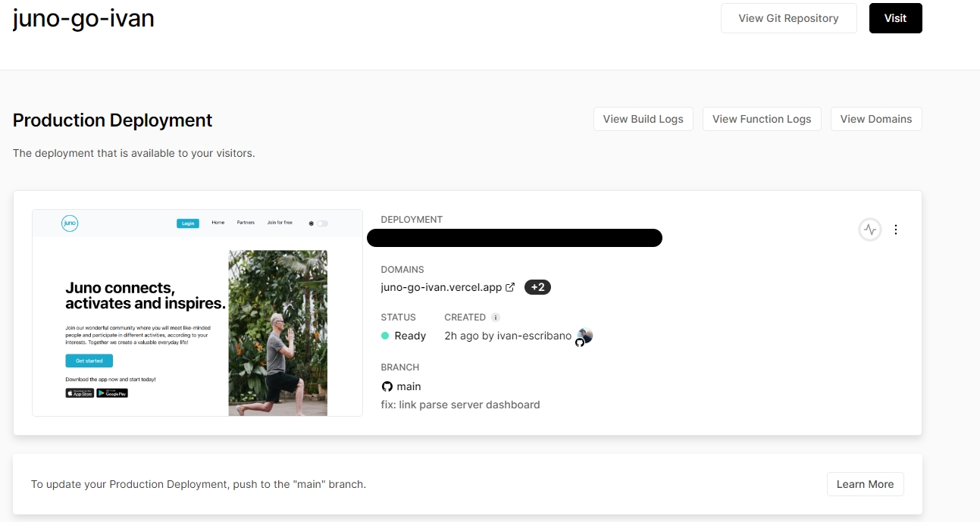
Task: Click the View Git Repository button
Action: pyautogui.click(x=789, y=18)
